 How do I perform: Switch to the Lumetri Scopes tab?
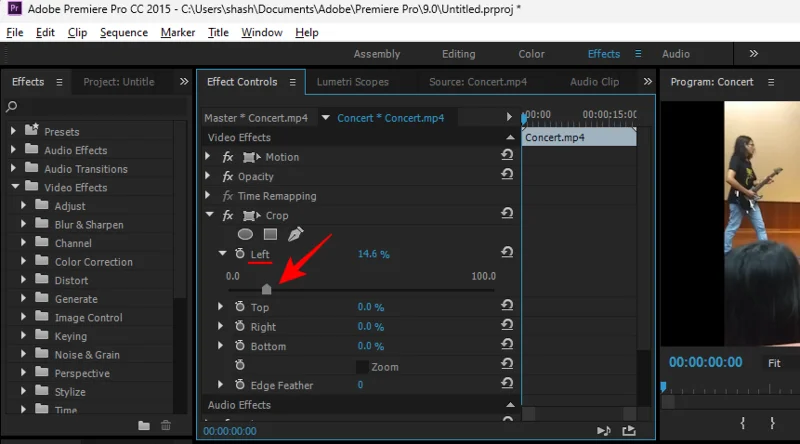[352, 82]
